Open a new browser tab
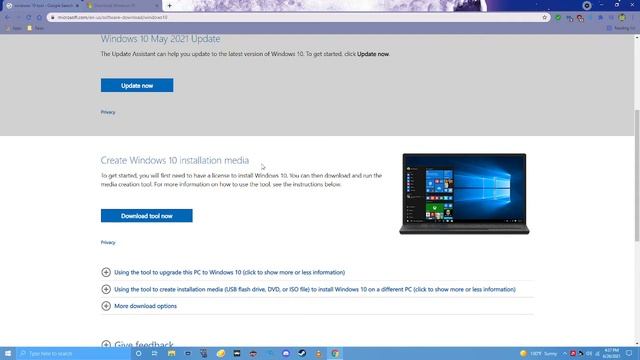This screenshot has height=360, width=640. [169, 6]
